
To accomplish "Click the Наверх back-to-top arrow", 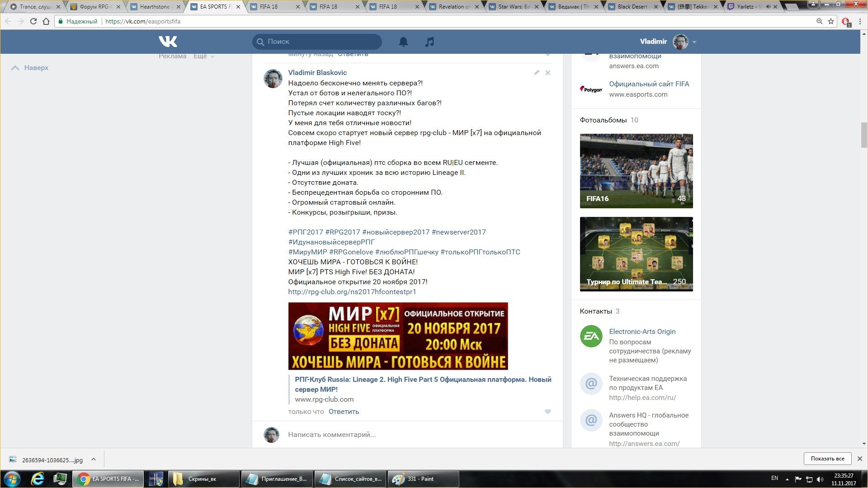I will [x=30, y=68].
